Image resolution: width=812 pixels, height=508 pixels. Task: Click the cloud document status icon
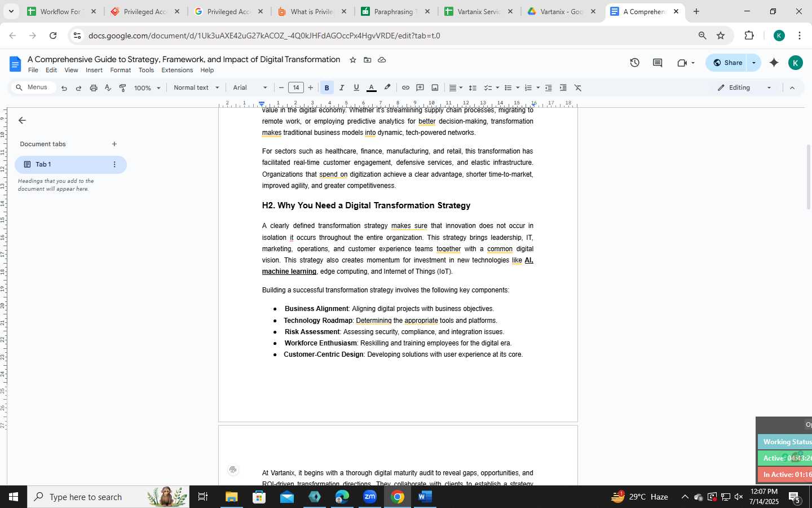pyautogui.click(x=382, y=60)
